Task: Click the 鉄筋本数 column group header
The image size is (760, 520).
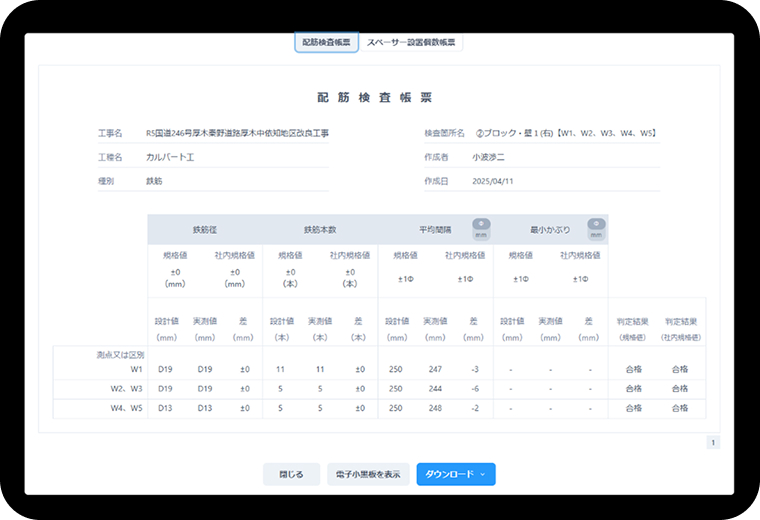Action: pyautogui.click(x=319, y=230)
